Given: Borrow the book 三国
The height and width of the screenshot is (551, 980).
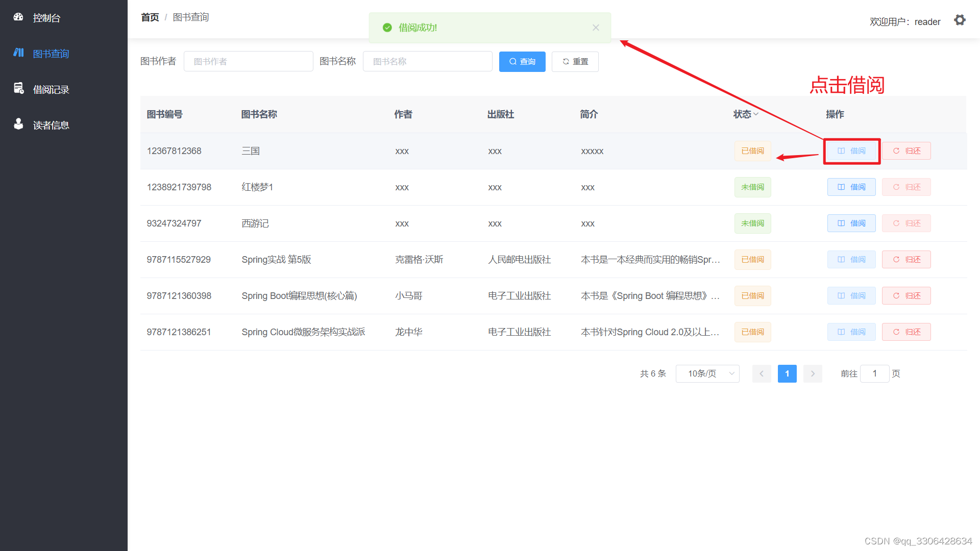Looking at the screenshot, I should [851, 151].
